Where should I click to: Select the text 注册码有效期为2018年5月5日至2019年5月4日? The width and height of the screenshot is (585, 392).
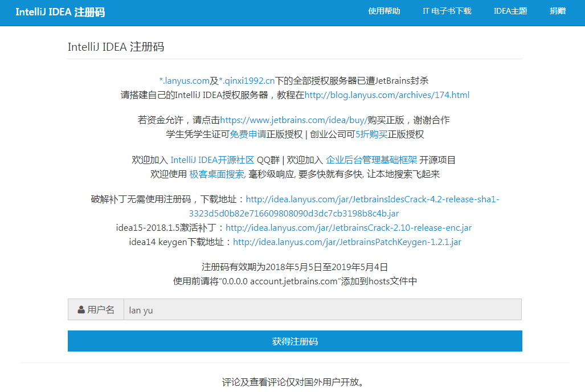click(294, 267)
